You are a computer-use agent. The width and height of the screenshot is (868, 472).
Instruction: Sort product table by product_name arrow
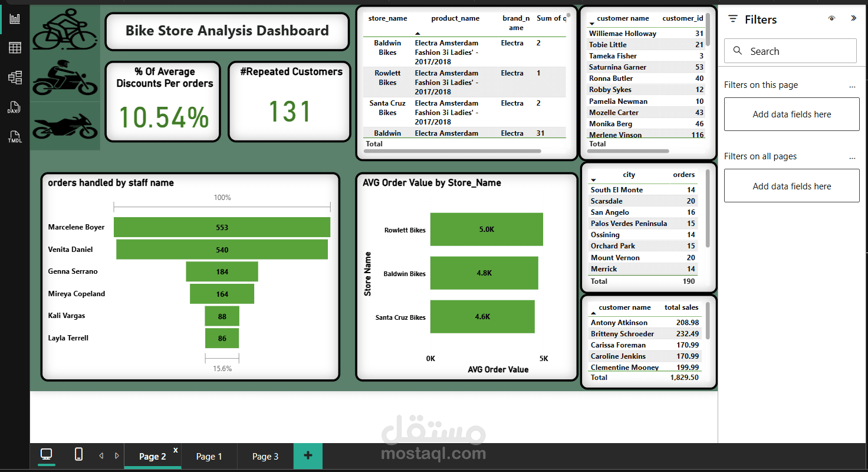(418, 34)
